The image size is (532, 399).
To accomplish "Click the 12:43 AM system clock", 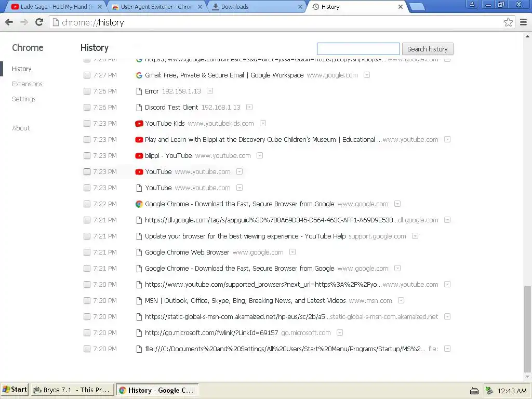I will [x=512, y=391].
